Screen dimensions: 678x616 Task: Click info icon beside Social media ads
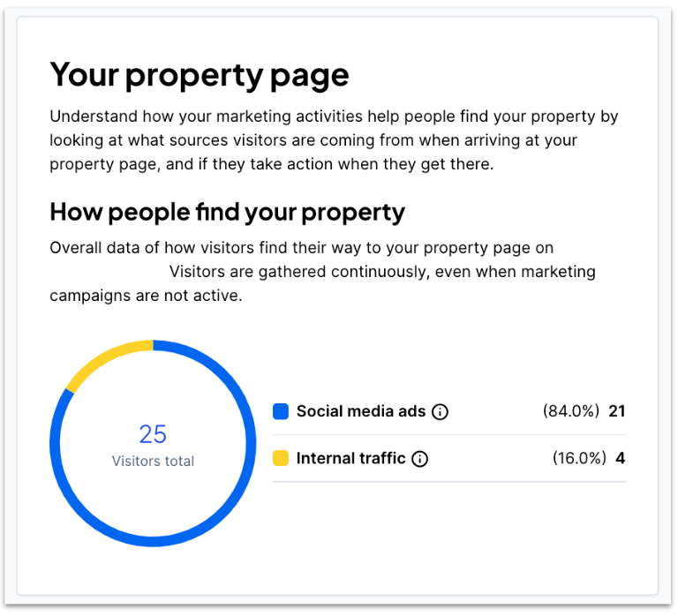(x=441, y=412)
